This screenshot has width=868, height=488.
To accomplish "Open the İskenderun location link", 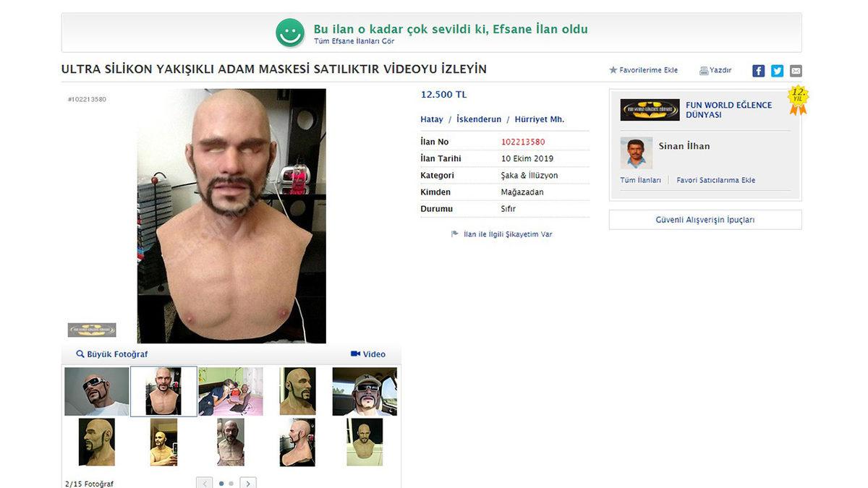I will point(479,119).
